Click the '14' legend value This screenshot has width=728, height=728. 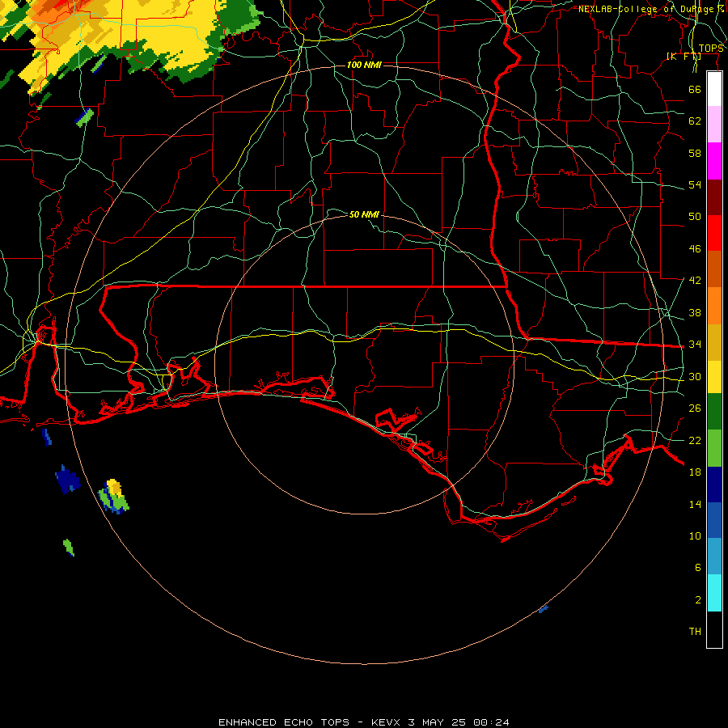click(695, 504)
